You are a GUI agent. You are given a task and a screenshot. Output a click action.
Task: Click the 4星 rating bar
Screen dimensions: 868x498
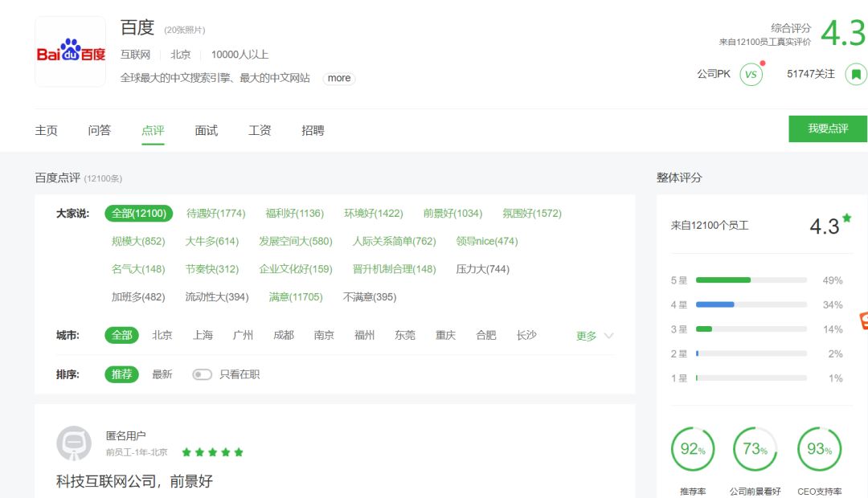pyautogui.click(x=751, y=304)
